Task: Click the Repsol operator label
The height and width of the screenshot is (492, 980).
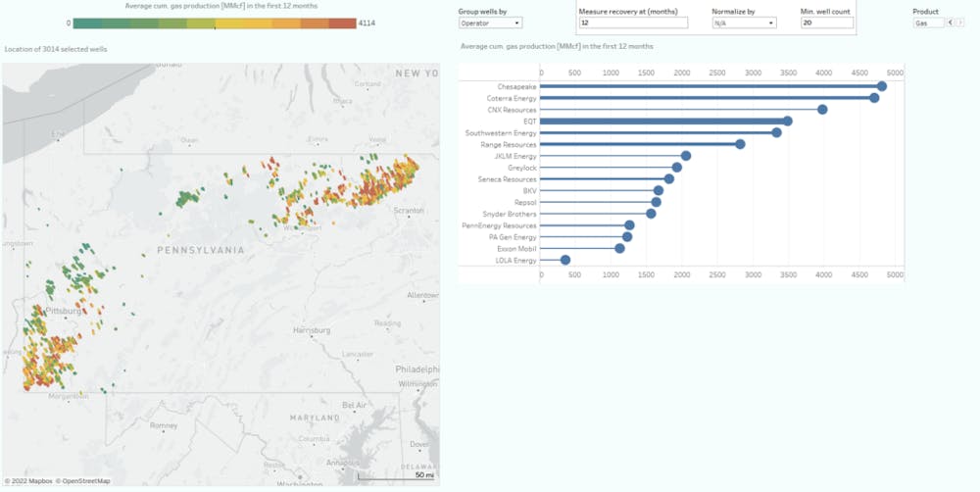Action: coord(525,203)
